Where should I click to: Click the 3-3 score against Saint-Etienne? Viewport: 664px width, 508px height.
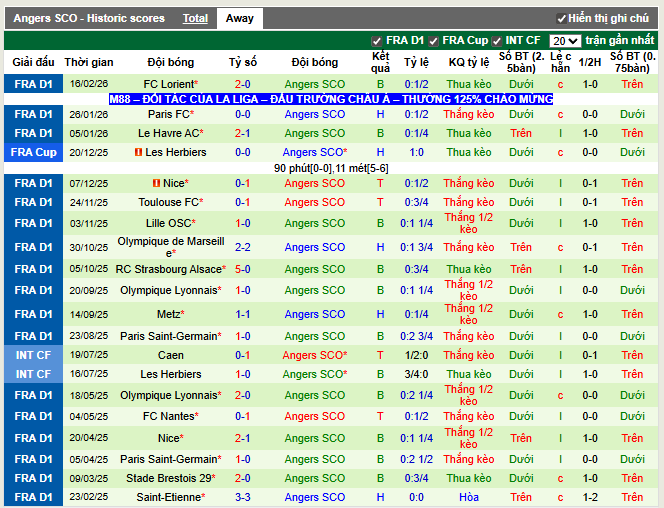243,497
